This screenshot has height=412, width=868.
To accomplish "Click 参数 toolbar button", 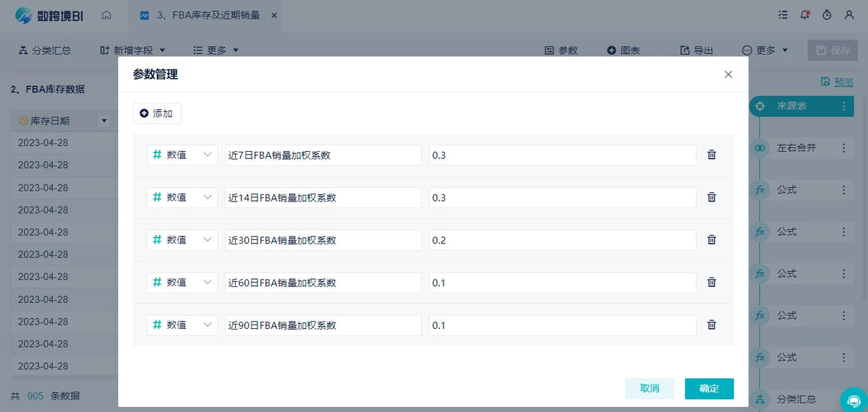I will pos(561,50).
